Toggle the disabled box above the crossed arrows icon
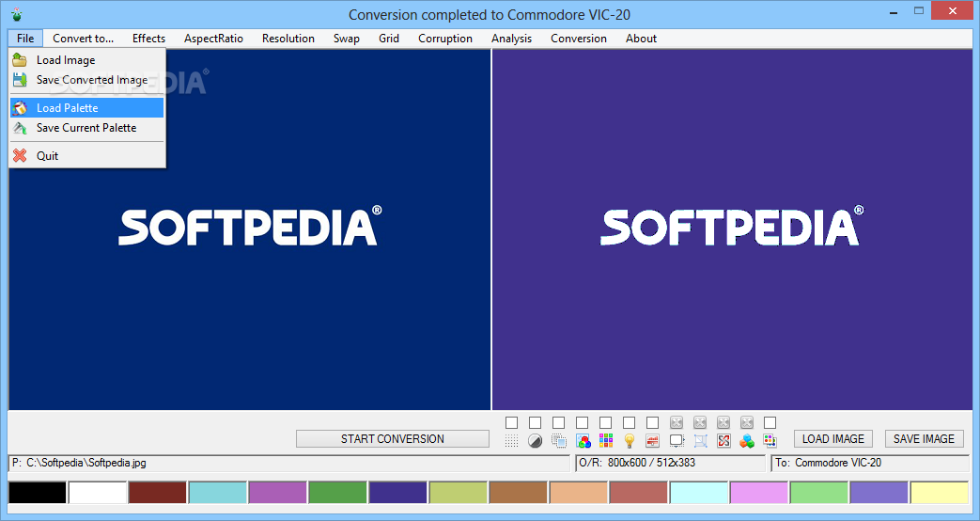The width and height of the screenshot is (980, 521). pos(723,423)
